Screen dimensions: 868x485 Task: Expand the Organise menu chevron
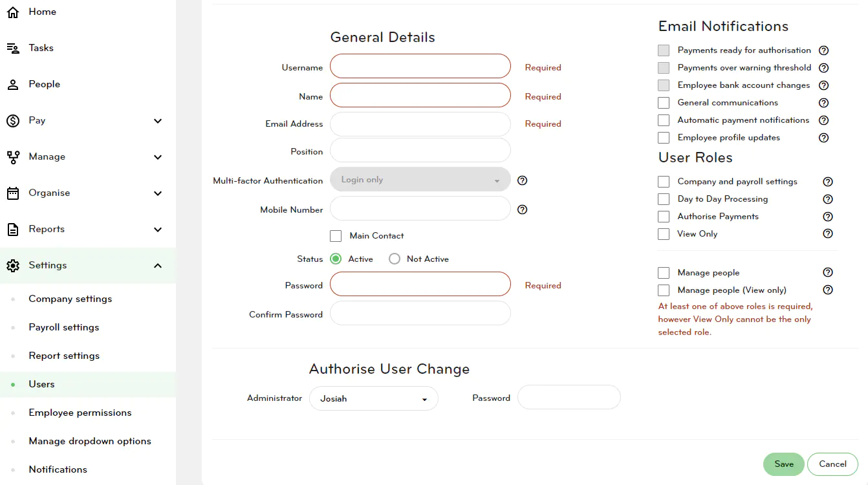click(x=158, y=193)
